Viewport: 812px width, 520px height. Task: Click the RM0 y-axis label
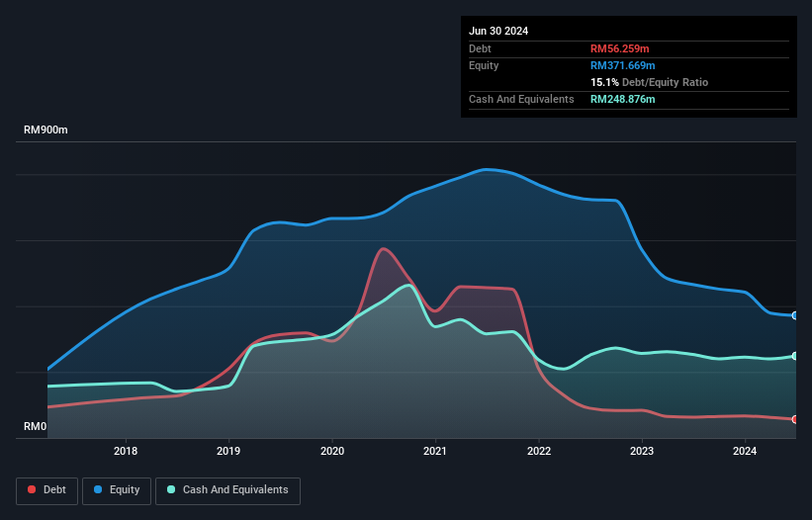pyautogui.click(x=36, y=426)
